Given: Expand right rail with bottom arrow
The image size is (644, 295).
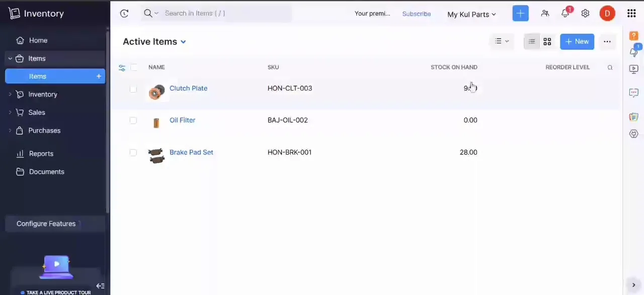Looking at the screenshot, I should (633, 285).
